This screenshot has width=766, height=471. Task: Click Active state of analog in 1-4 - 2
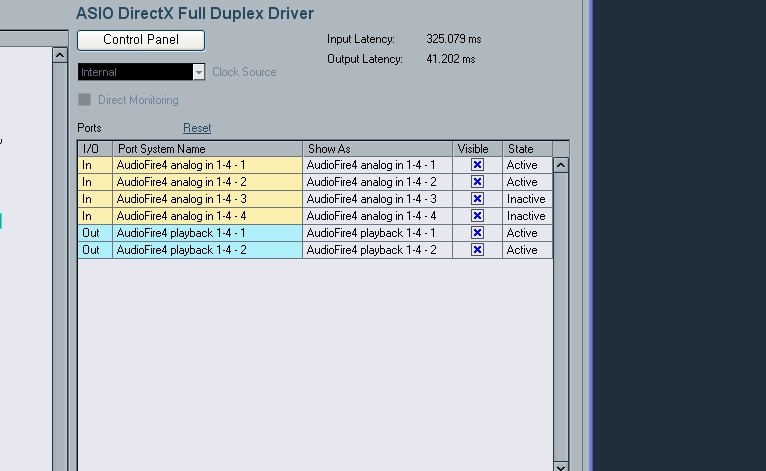[528, 182]
